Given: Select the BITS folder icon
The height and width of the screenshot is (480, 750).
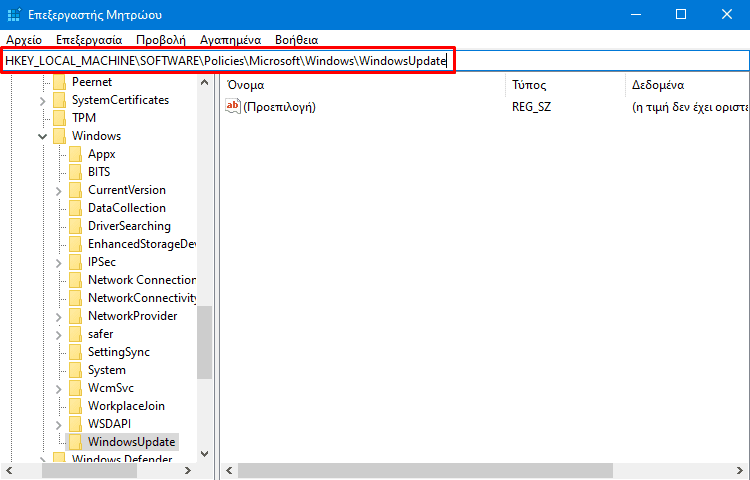Looking at the screenshot, I should click(75, 172).
